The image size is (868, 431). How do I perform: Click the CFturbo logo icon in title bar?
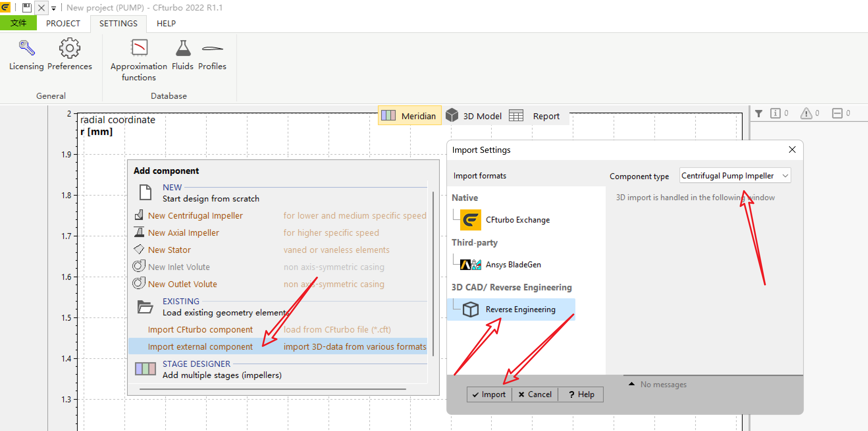pos(5,7)
